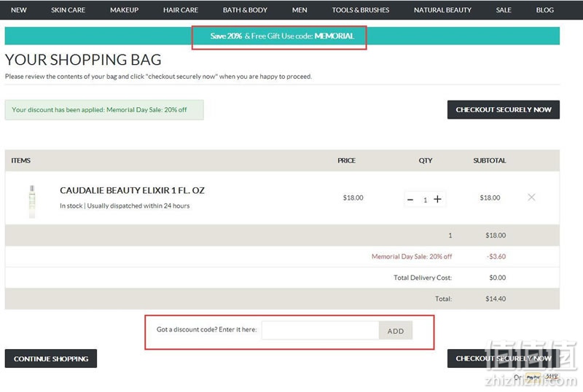Image resolution: width=583 pixels, height=392 pixels.
Task: Click the Save 20% MEMORIAL promo banner
Action: 282,36
